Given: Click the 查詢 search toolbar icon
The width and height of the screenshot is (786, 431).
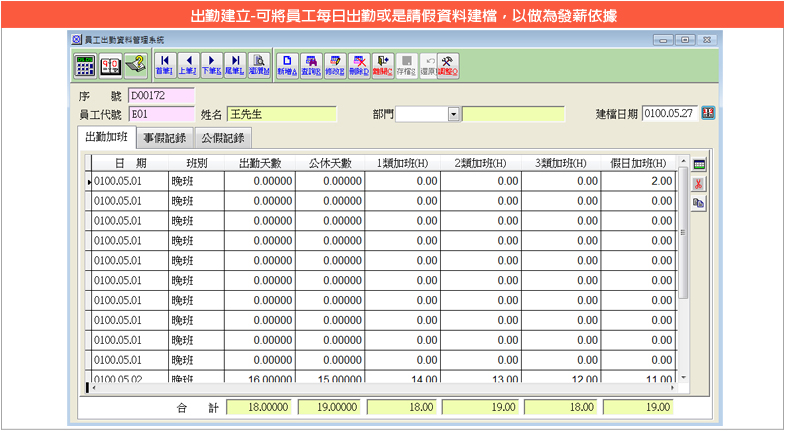Looking at the screenshot, I should pyautogui.click(x=311, y=66).
